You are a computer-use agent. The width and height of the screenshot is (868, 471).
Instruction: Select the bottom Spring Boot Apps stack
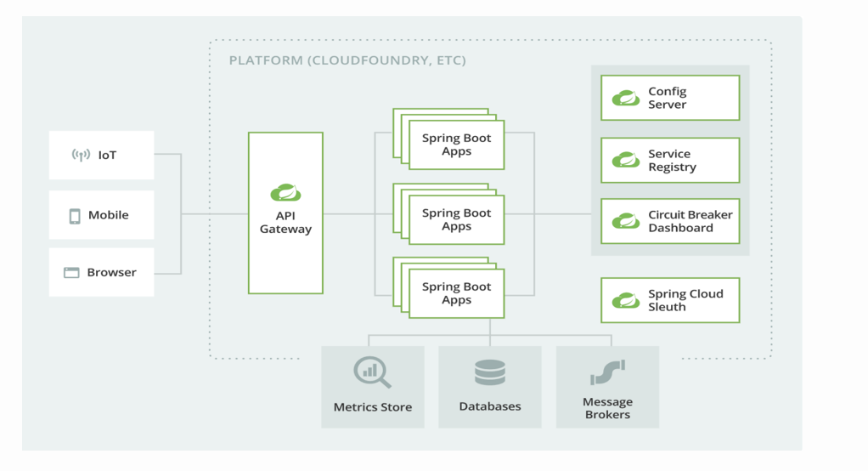click(449, 287)
